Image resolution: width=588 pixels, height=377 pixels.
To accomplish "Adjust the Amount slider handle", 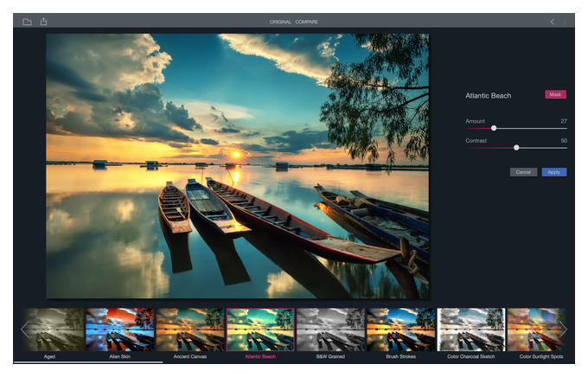I will (494, 128).
